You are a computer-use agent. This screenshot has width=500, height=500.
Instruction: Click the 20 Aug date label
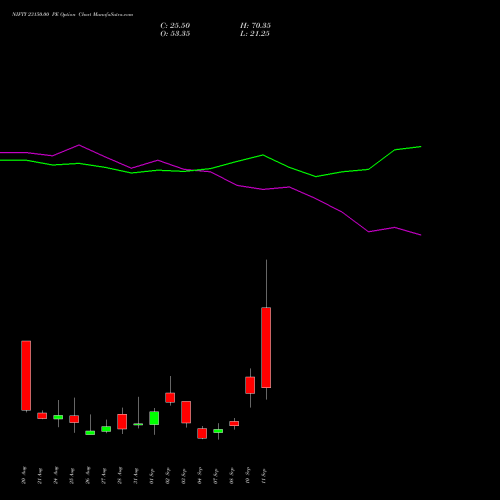pos(24,475)
